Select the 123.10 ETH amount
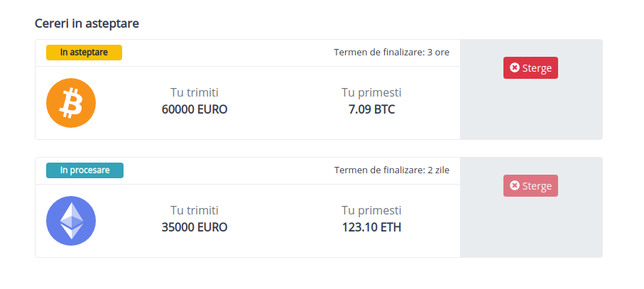The image size is (644, 289). (x=371, y=227)
